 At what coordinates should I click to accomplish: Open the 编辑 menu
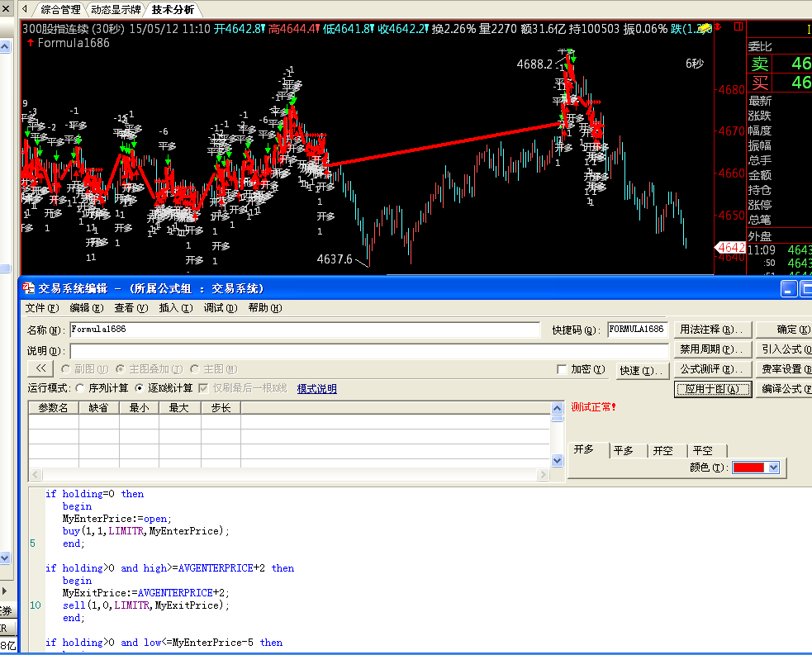click(x=87, y=308)
